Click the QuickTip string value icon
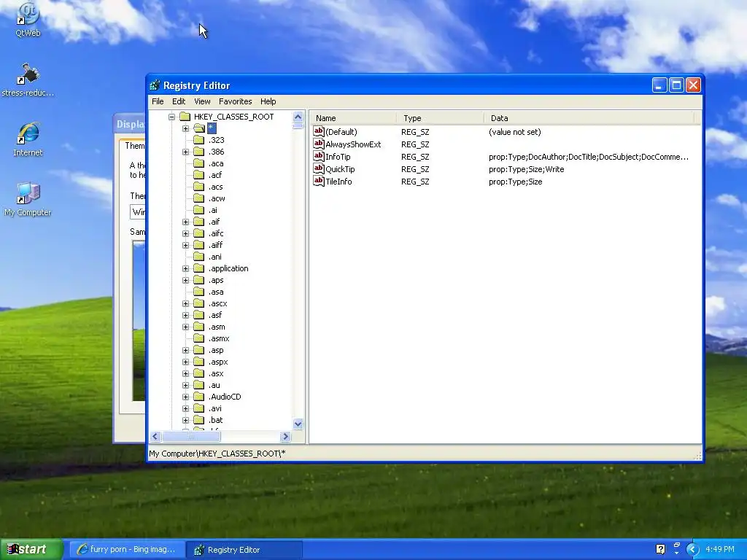Viewport: 747px width, 560px height. click(319, 169)
